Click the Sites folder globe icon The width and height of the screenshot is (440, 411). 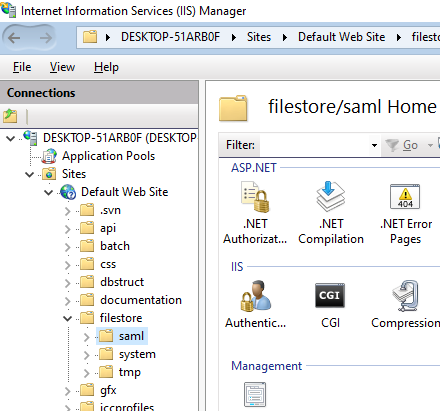(x=49, y=174)
